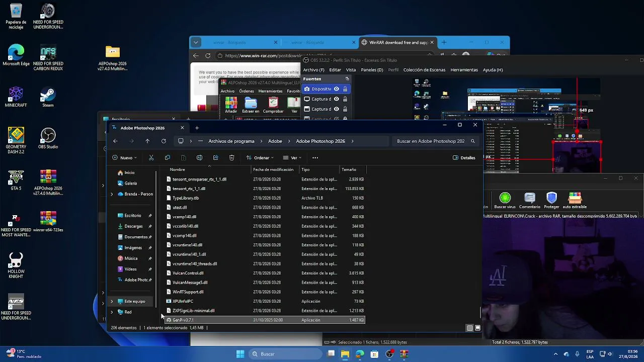Viewport: 644px width, 362px height.
Task: Refresh the Explorer folder view
Action: coord(164,141)
